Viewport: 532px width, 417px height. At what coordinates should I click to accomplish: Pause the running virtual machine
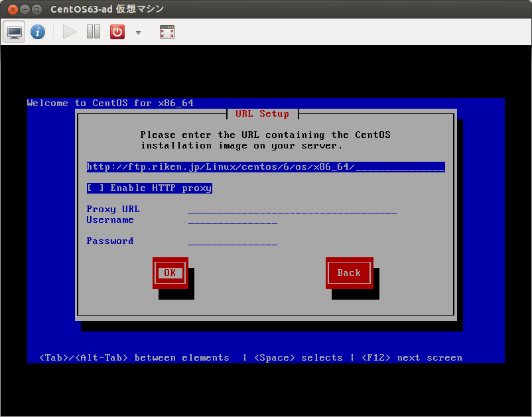pos(93,31)
